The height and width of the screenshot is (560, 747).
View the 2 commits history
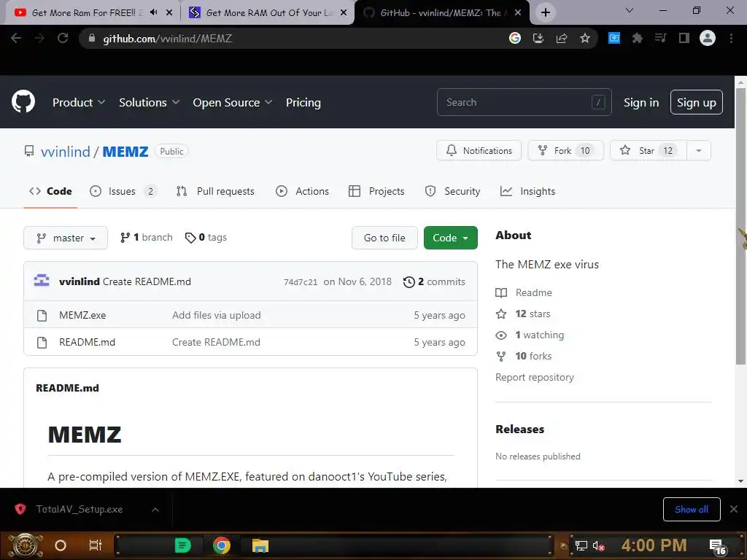pos(434,281)
